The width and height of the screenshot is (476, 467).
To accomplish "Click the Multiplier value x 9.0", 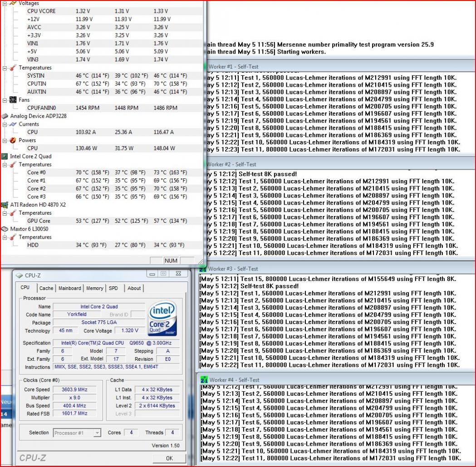I will (x=74, y=398).
